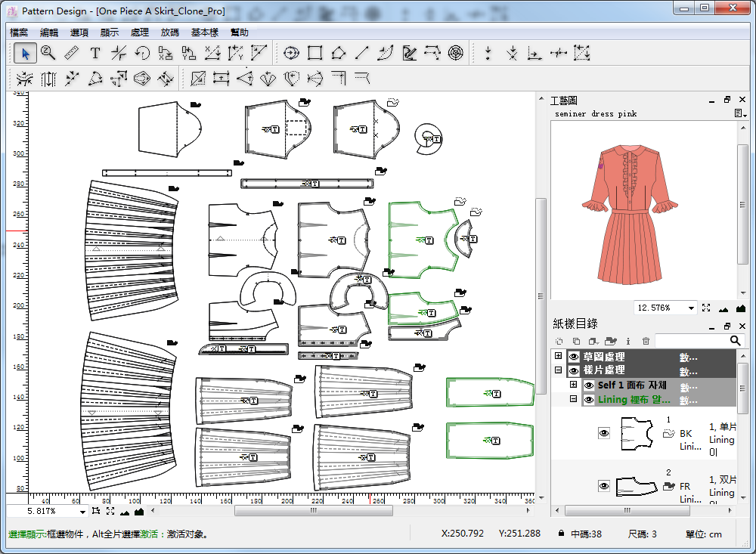This screenshot has width=756, height=554.
Task: Click the trash icon in pattern catalog
Action: coord(646,342)
